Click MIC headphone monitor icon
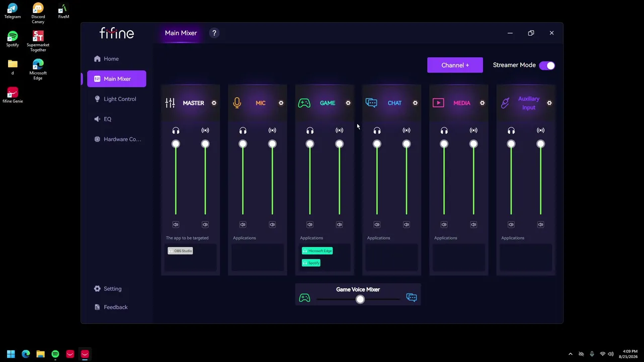 point(243,131)
